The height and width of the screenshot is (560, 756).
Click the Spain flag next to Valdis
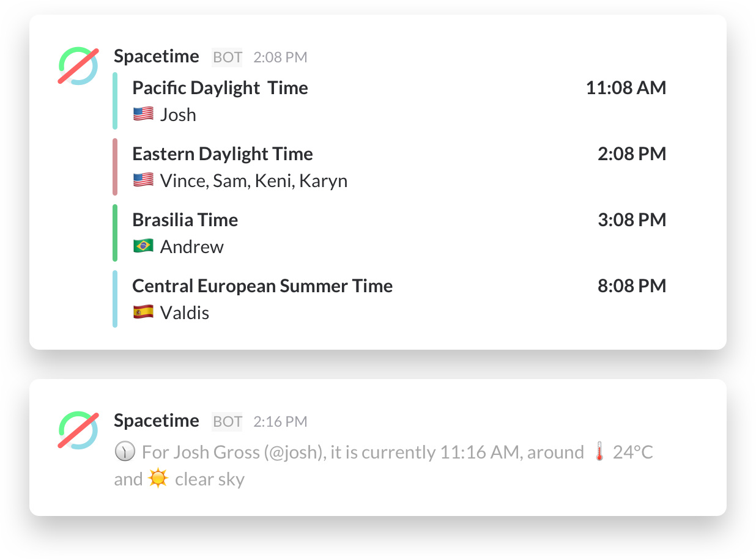pyautogui.click(x=143, y=312)
